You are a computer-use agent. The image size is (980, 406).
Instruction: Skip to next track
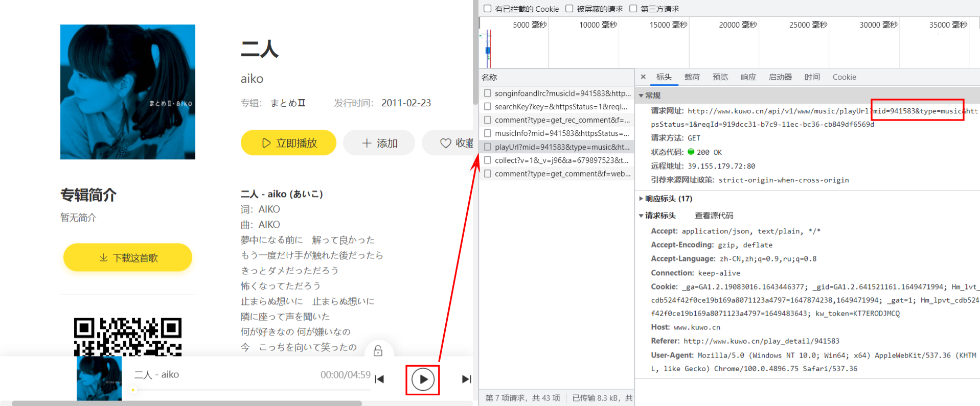[466, 379]
